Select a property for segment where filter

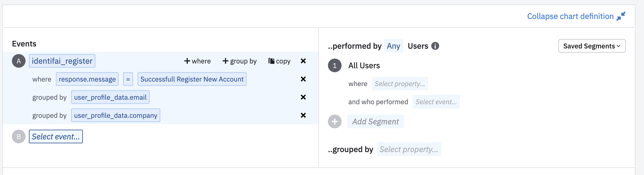[400, 84]
